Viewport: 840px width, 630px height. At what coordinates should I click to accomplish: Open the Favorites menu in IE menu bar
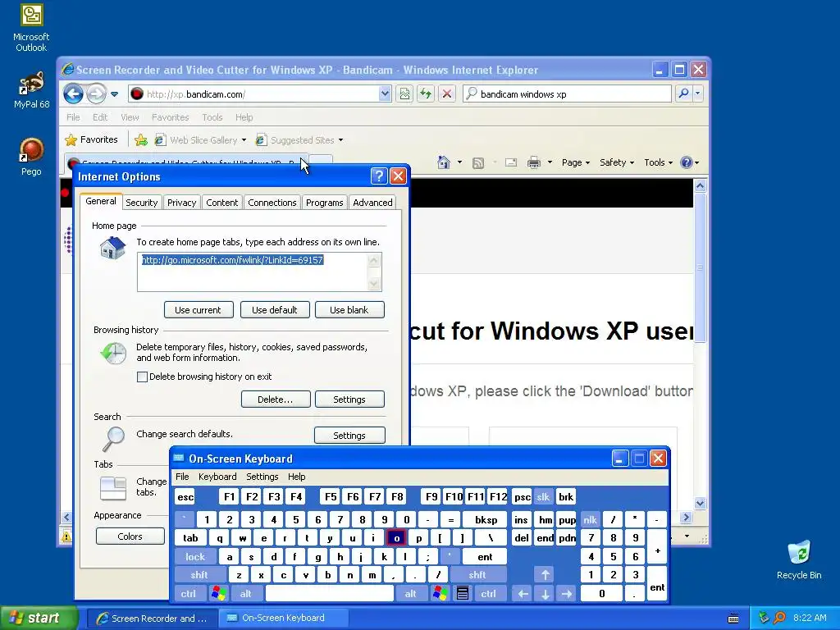click(171, 117)
